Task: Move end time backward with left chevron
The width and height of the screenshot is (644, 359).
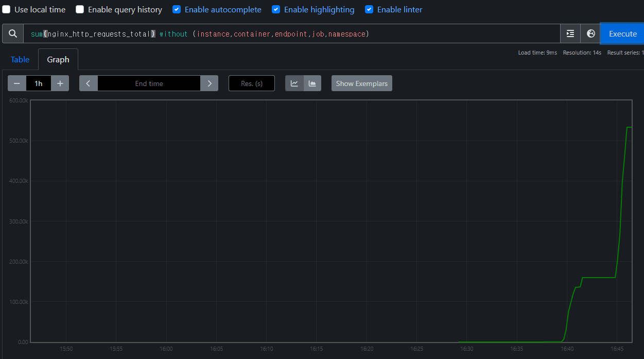Action: 89,83
